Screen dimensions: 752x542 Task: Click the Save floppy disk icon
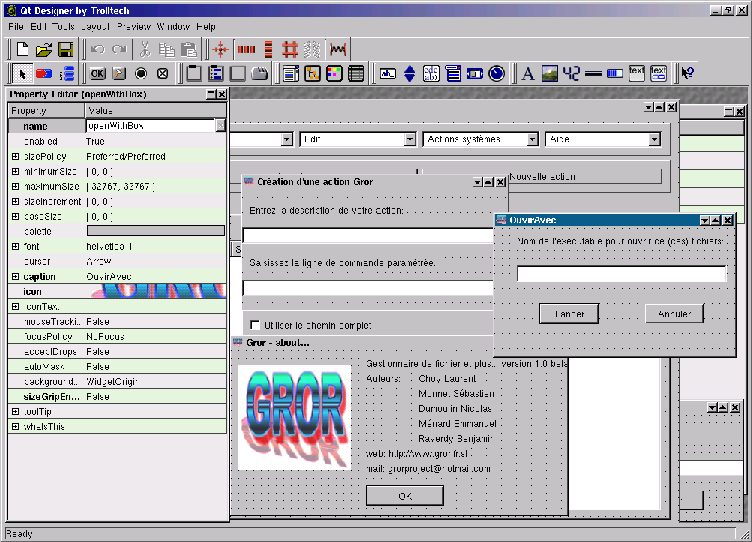pos(65,49)
